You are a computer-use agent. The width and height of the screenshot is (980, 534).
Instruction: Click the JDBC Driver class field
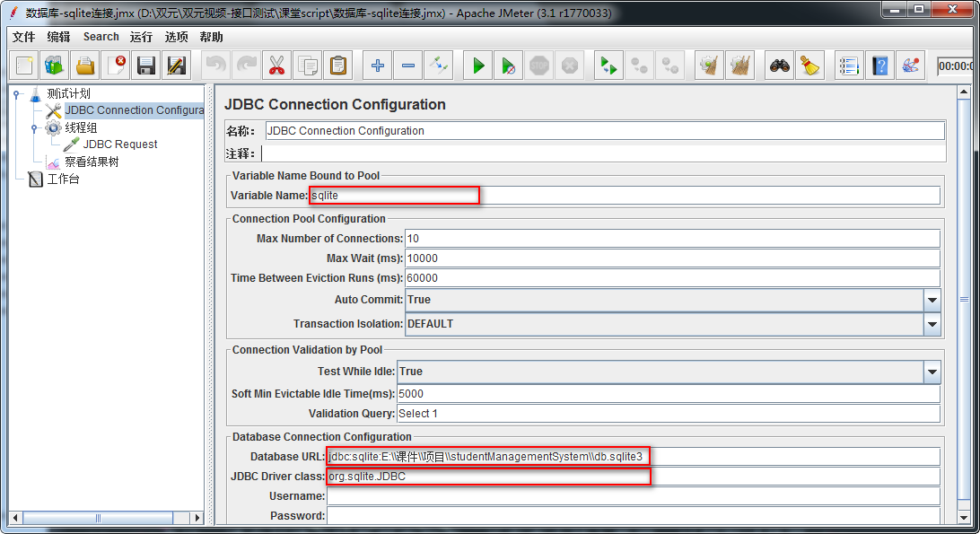tap(633, 477)
